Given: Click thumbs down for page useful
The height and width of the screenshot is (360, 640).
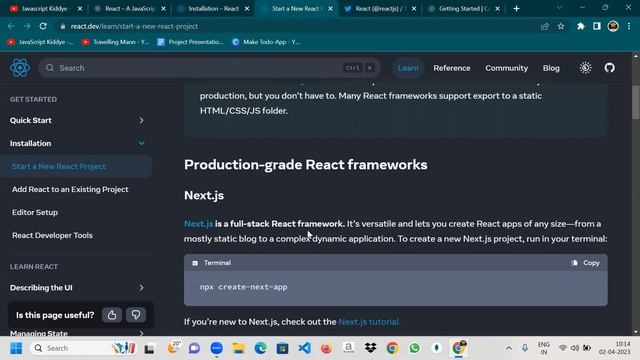Looking at the screenshot, I should 136,315.
